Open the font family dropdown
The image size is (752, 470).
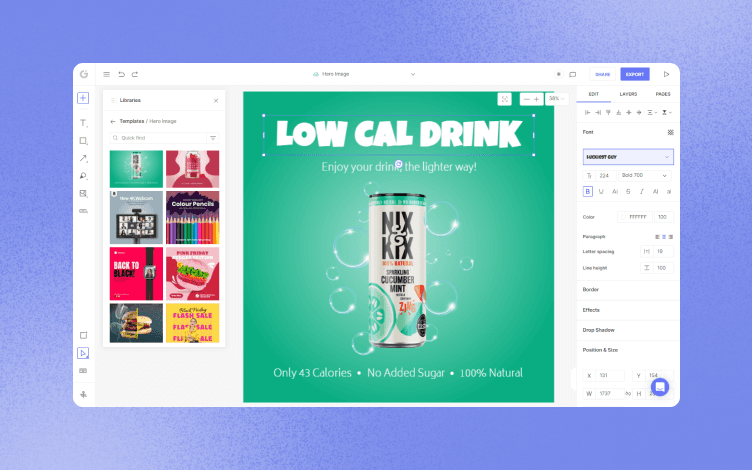coord(628,157)
